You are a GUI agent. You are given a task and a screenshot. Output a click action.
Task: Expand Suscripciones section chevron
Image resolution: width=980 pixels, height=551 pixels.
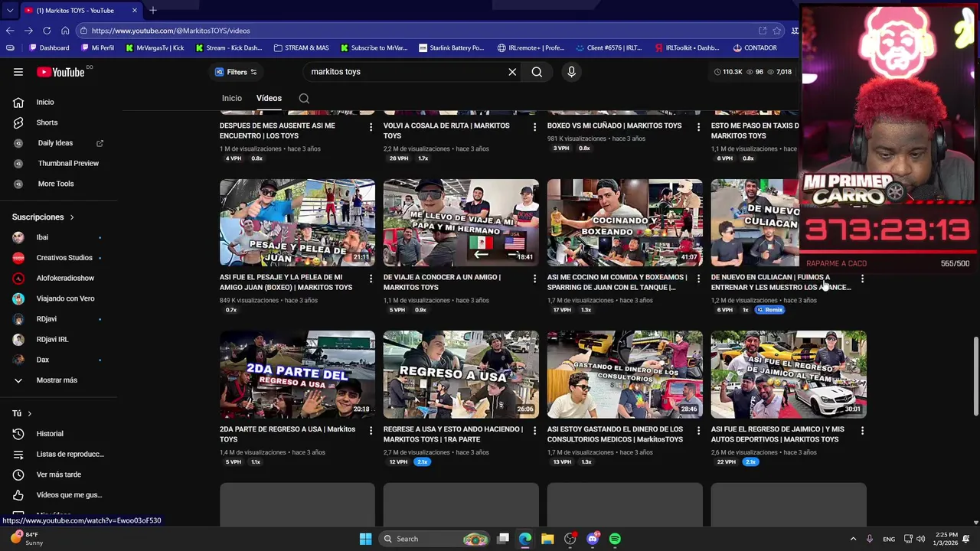click(x=72, y=217)
